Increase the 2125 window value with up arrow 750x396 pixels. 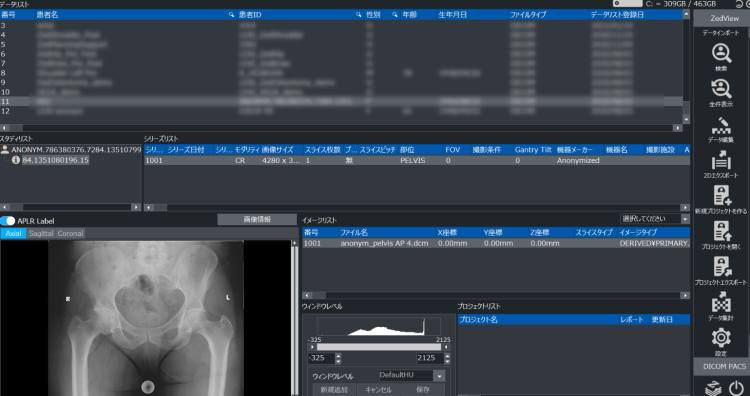[x=447, y=355]
